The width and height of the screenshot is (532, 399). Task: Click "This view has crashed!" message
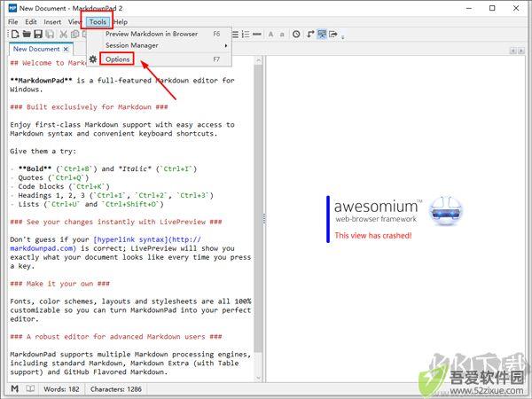pos(373,236)
